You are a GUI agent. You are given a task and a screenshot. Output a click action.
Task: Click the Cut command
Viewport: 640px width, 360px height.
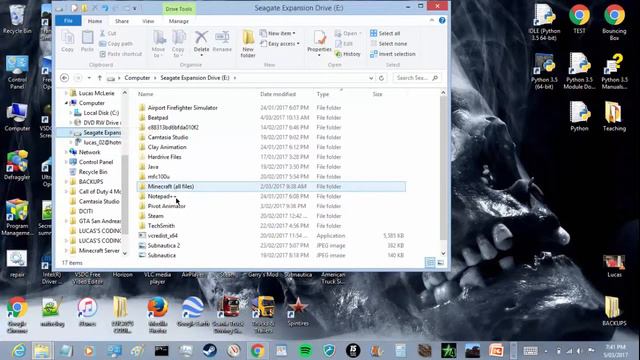pos(108,33)
